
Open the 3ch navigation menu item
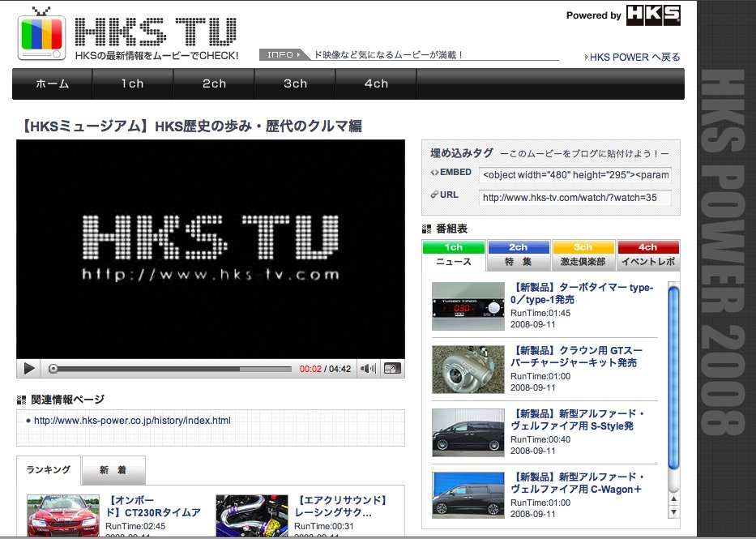pyautogui.click(x=295, y=83)
